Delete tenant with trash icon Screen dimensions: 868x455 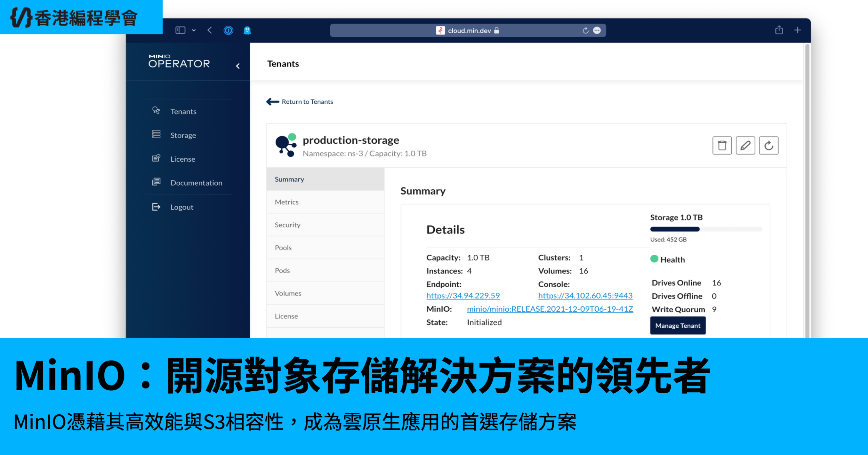point(722,146)
